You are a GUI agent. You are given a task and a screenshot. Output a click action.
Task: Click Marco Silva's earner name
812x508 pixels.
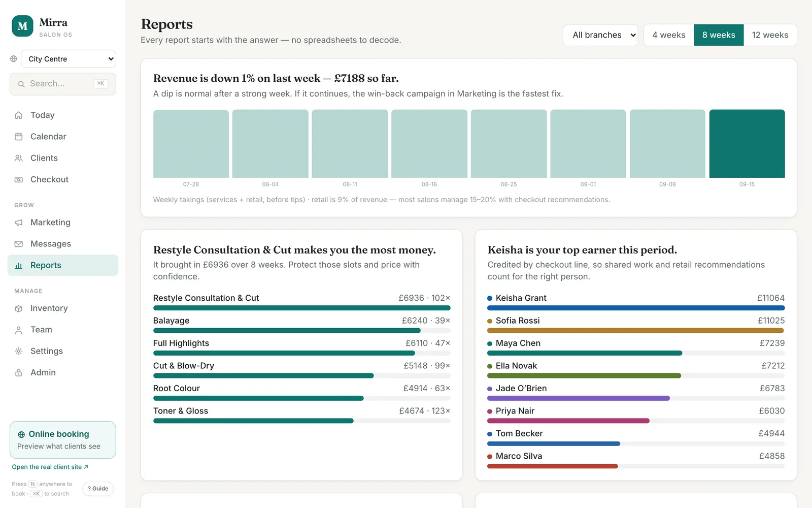coord(519,456)
